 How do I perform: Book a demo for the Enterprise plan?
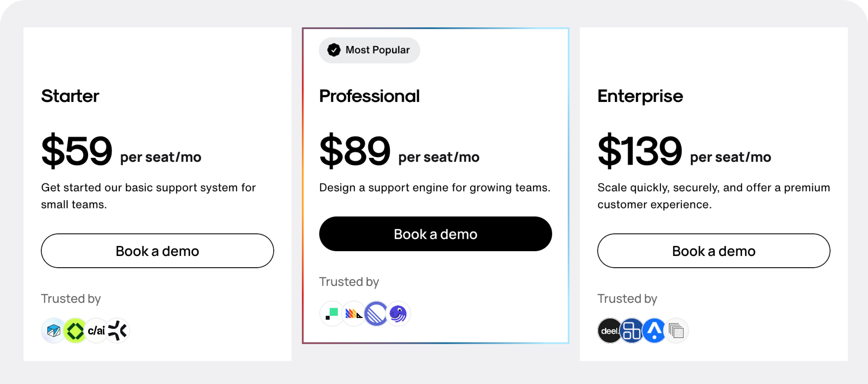713,251
